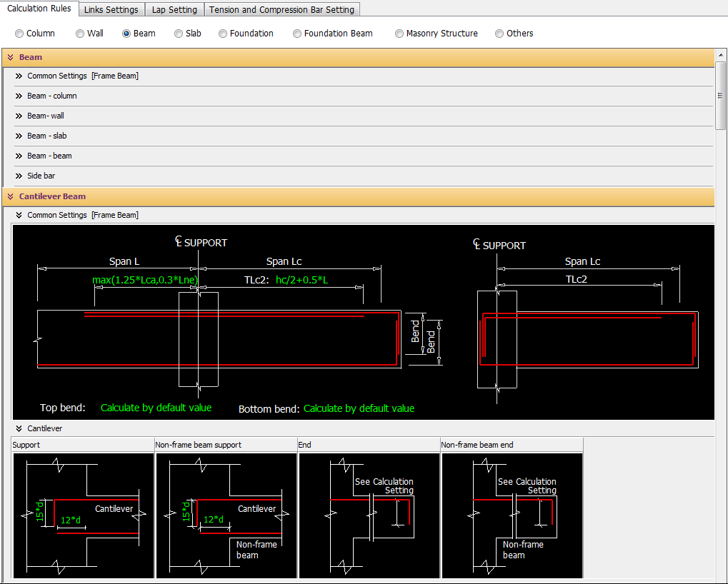Open the Lap Setting tab
The height and width of the screenshot is (584, 728).
click(x=174, y=10)
